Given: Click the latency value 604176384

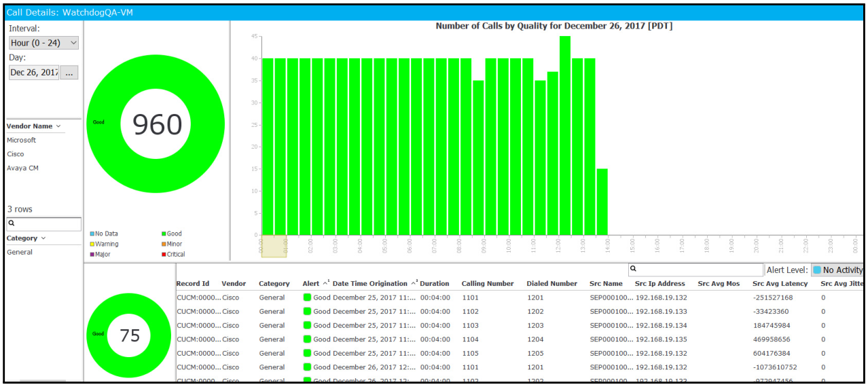Looking at the screenshot, I should [x=772, y=353].
